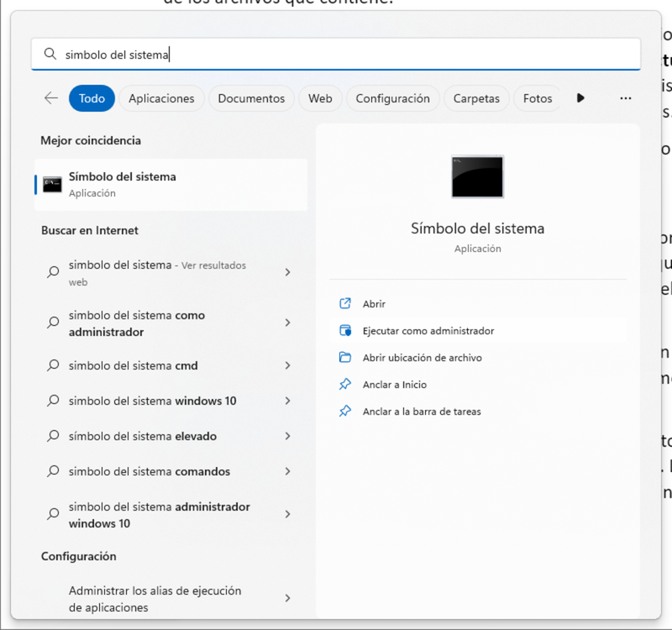
Task: Switch to the Aplicaciones tab
Action: pyautogui.click(x=161, y=98)
